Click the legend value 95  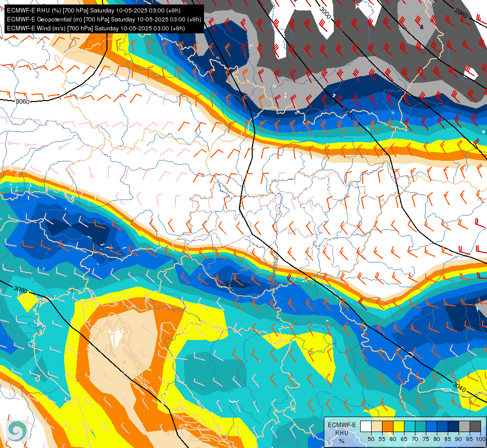click(469, 439)
